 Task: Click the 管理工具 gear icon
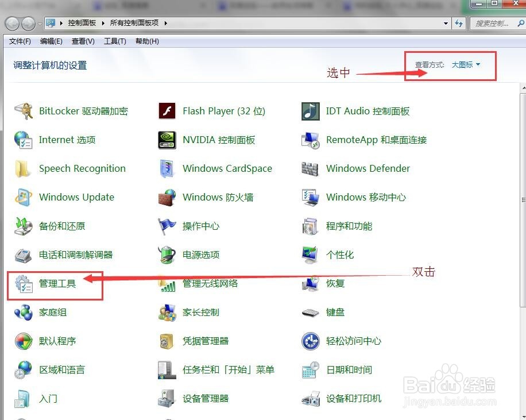point(24,284)
